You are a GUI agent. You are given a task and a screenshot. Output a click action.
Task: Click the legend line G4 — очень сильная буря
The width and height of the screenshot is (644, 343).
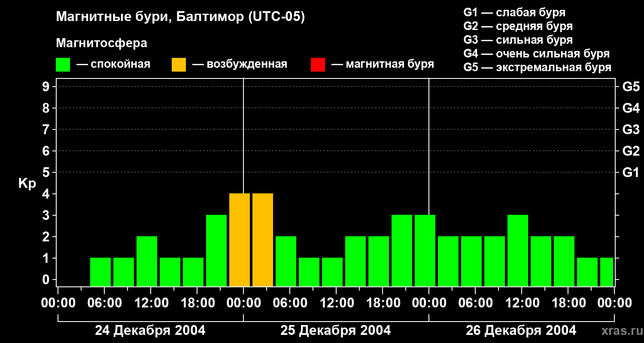tap(537, 54)
